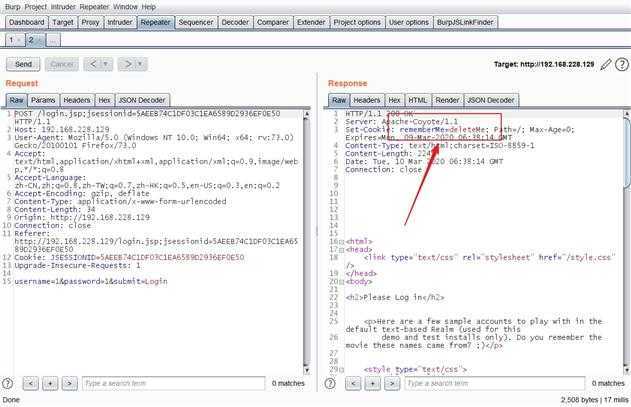
Task: Click request pane scrollbar up arrow
Action: click(x=307, y=115)
